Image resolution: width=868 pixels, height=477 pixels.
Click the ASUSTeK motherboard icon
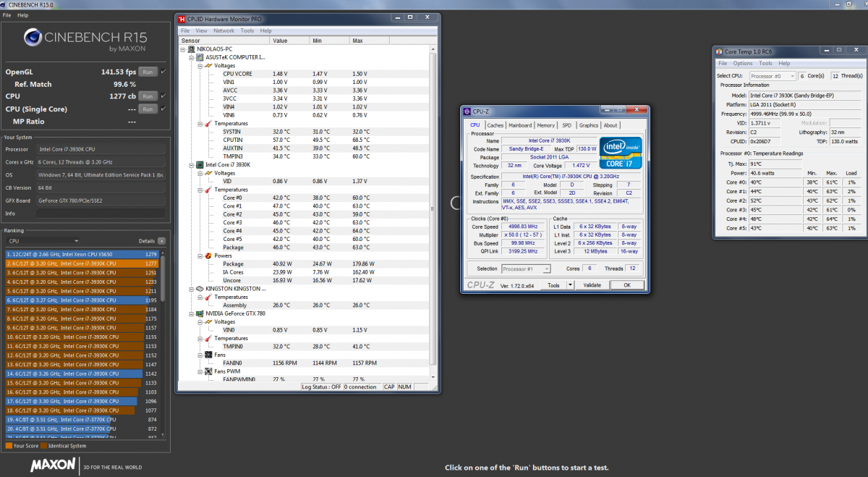click(x=200, y=57)
